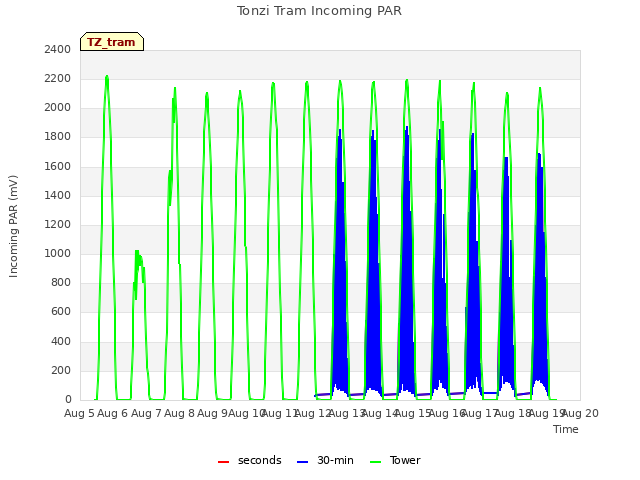Click the 1200 y-axis tick value
This screenshot has height=480, width=640.
[58, 224]
